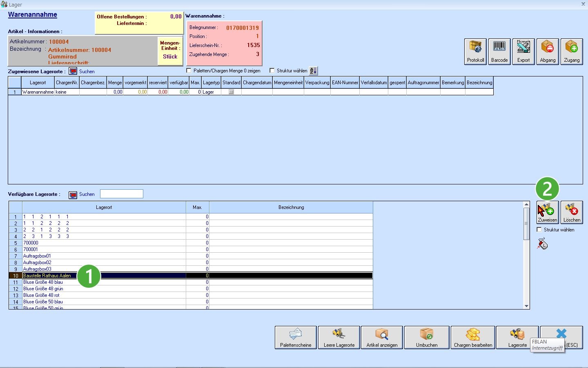Select Auftragsbox03 row
Image resolution: width=588 pixels, height=368 pixels.
[191, 269]
